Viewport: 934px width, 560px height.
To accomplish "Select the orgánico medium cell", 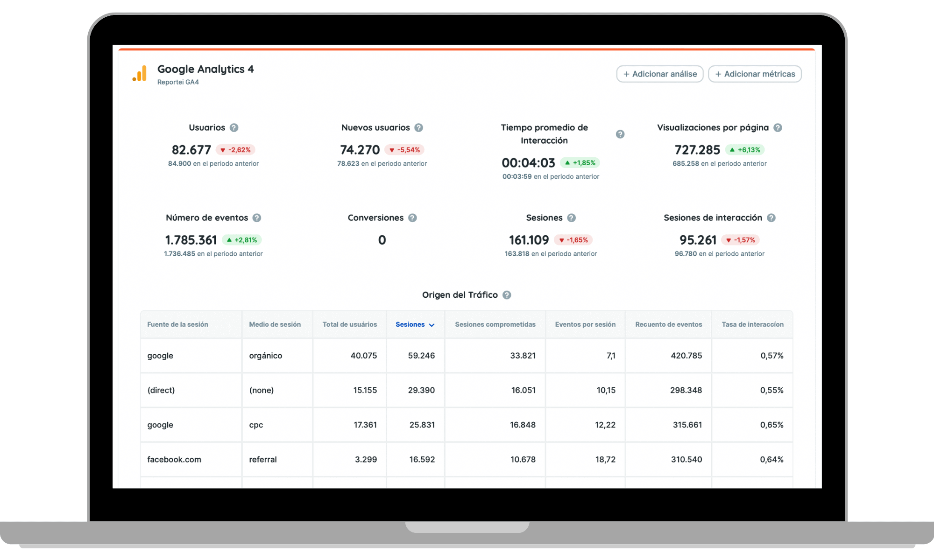I will point(277,356).
